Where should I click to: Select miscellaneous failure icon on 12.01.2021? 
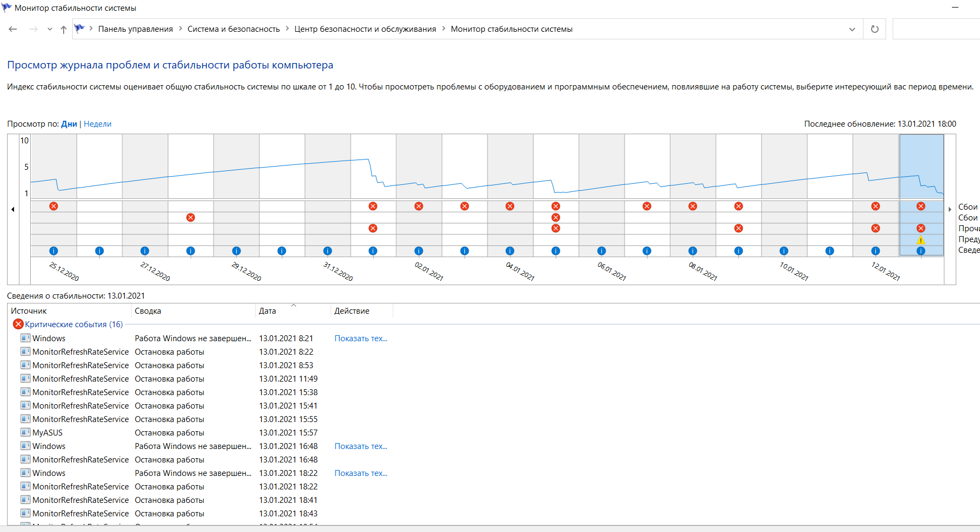tap(875, 229)
